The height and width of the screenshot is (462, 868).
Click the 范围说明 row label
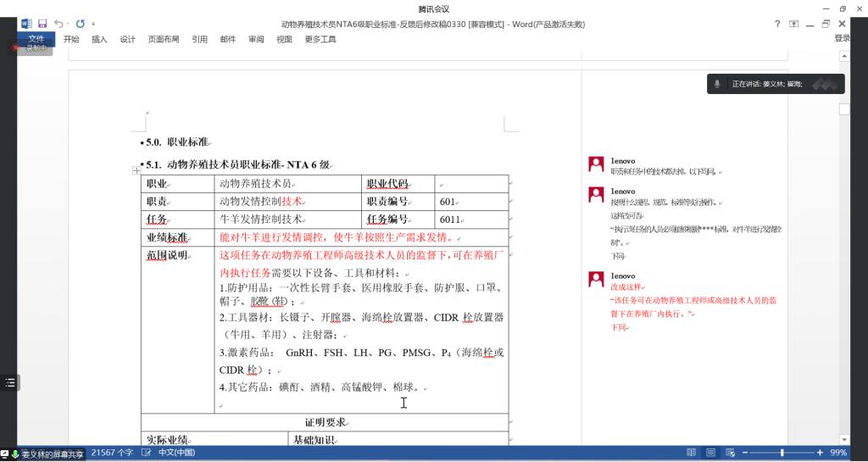coord(167,256)
